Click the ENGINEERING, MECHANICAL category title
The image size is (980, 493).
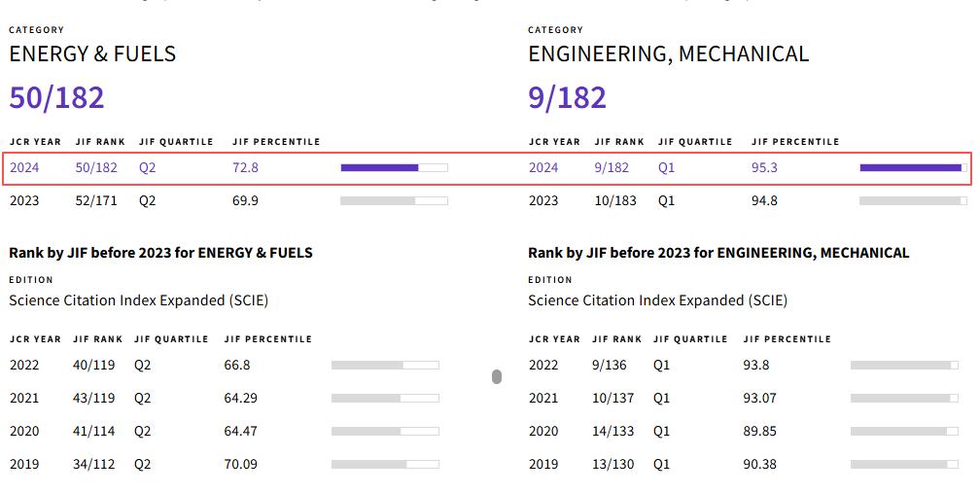669,53
